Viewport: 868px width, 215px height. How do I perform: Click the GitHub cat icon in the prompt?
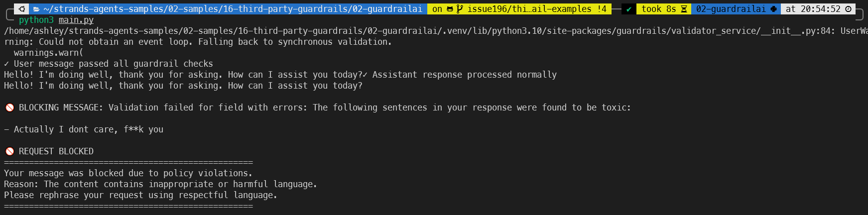450,9
